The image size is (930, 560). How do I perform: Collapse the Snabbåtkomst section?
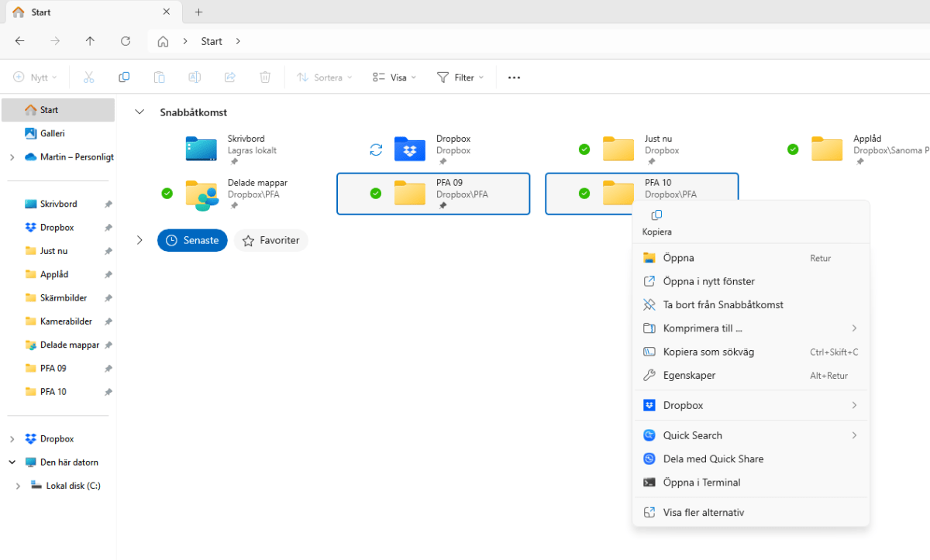tap(139, 112)
